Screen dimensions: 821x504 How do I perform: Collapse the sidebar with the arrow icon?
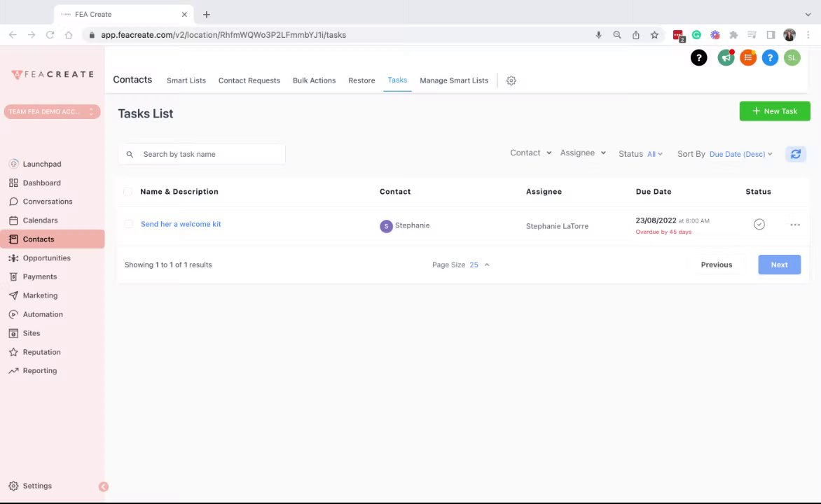click(x=103, y=486)
